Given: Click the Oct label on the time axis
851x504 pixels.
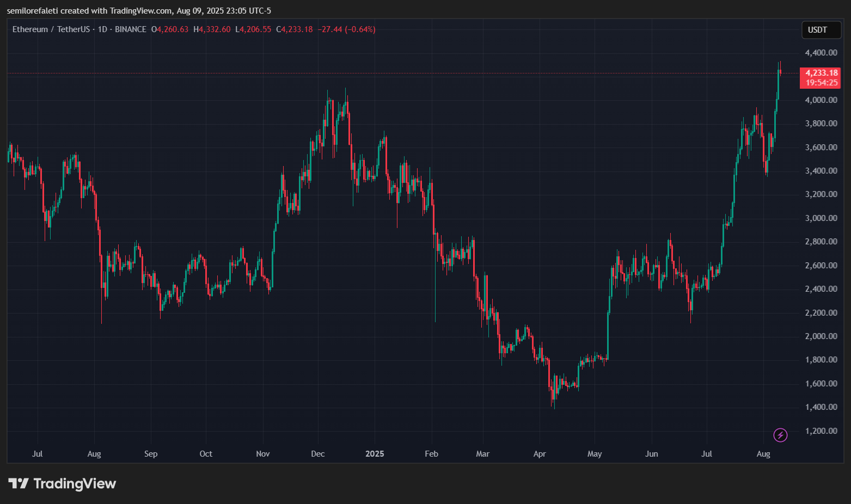Looking at the screenshot, I should click(x=206, y=454).
